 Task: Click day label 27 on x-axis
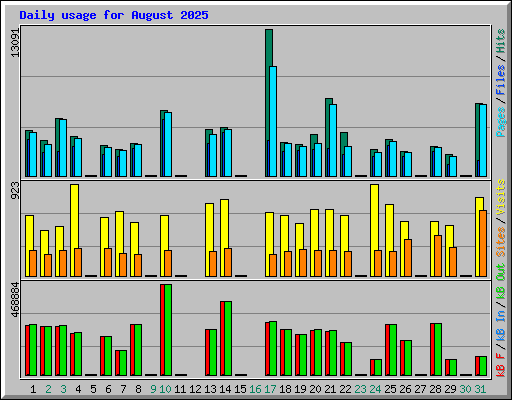click(x=420, y=389)
